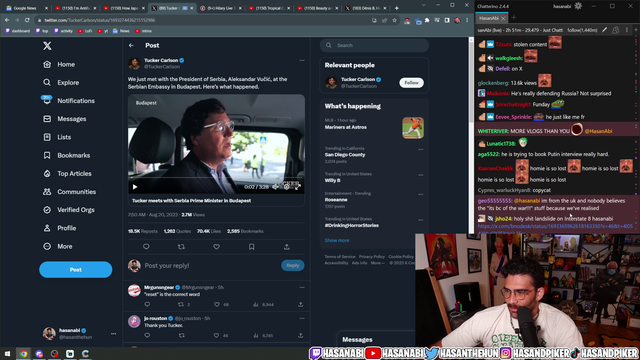
Task: Add new Chatterino tab
Action: pyautogui.click(x=513, y=18)
